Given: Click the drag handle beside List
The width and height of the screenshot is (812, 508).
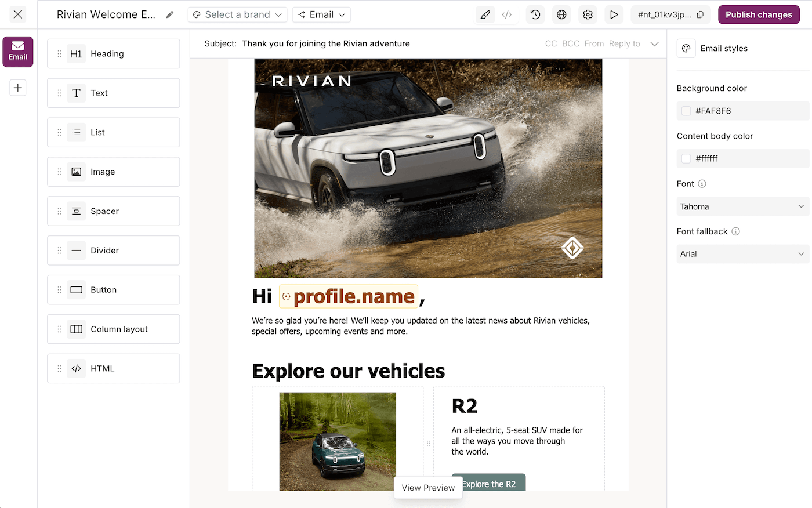Looking at the screenshot, I should pyautogui.click(x=59, y=132).
